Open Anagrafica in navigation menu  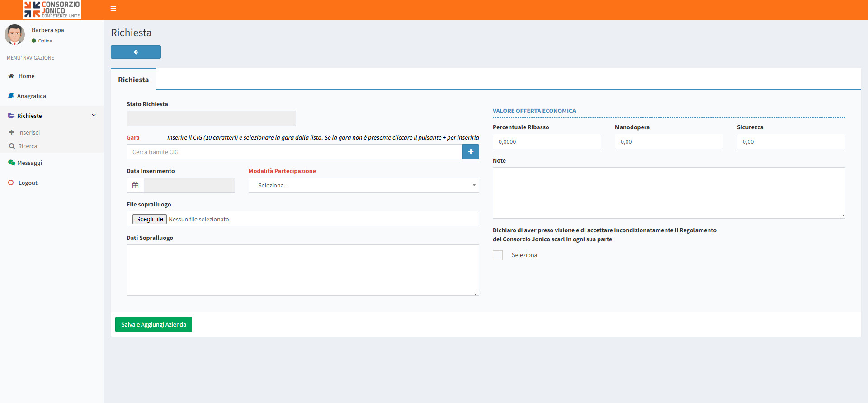(31, 96)
